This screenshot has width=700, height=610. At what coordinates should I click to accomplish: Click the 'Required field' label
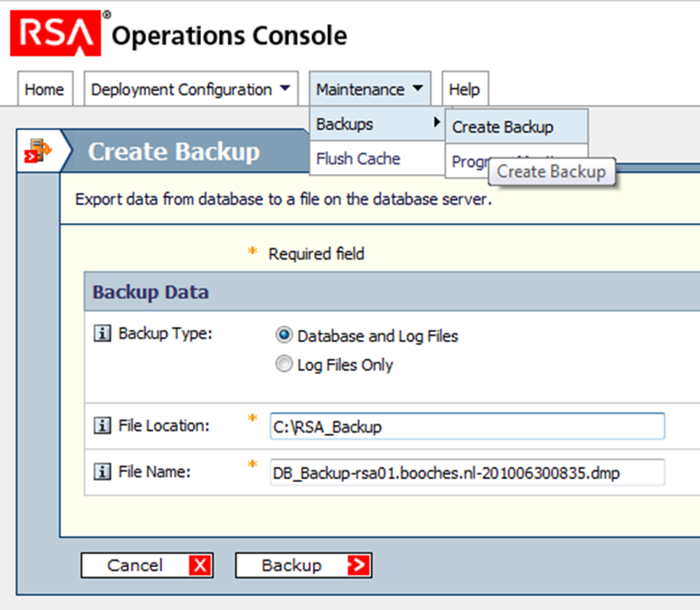click(316, 254)
